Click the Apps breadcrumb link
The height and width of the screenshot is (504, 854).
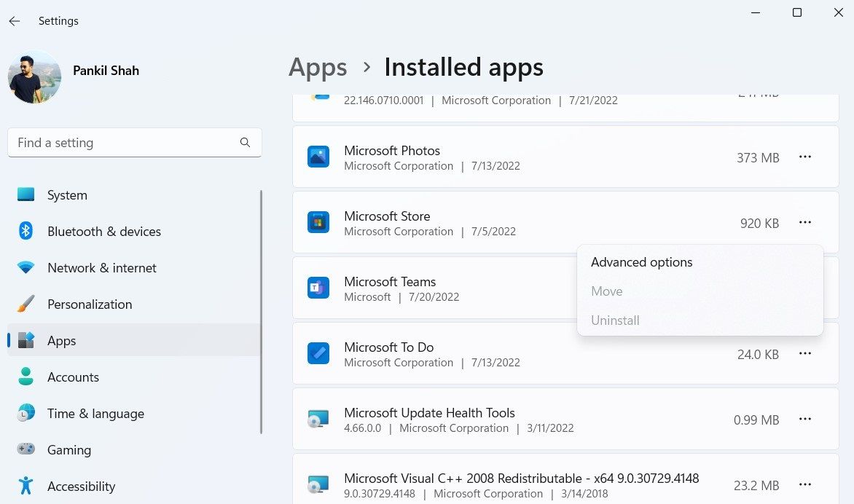coord(318,68)
